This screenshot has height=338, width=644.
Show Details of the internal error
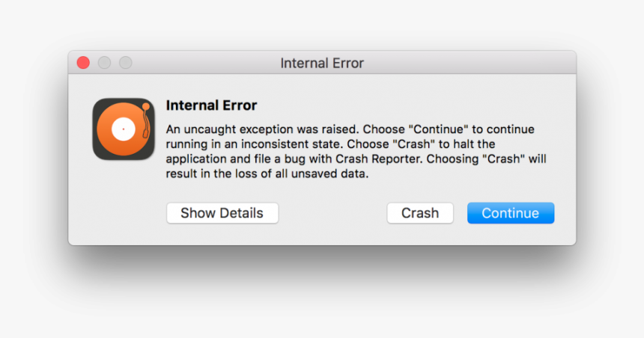click(222, 213)
